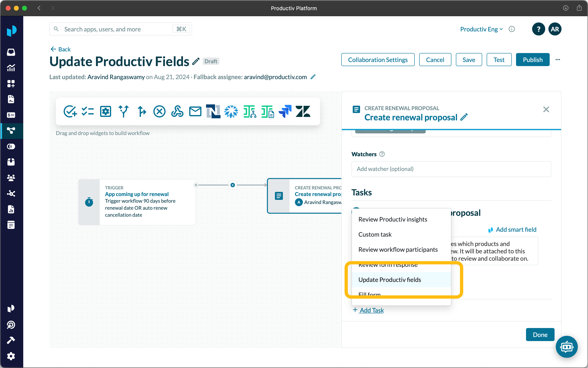
Task: Select Custom task option in dropdown
Action: pos(375,234)
